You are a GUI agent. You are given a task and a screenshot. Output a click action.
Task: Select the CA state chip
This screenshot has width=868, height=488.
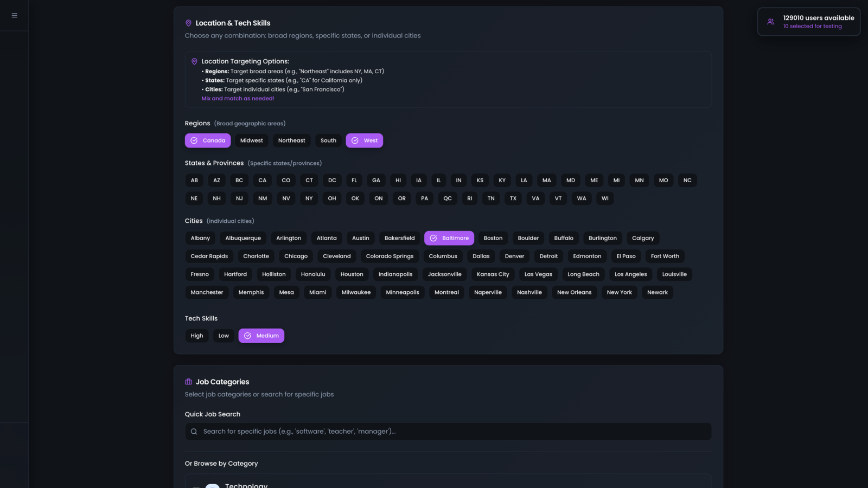click(x=263, y=180)
